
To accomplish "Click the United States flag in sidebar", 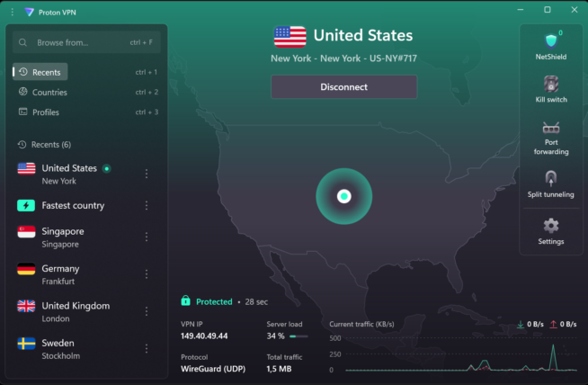I will click(26, 168).
